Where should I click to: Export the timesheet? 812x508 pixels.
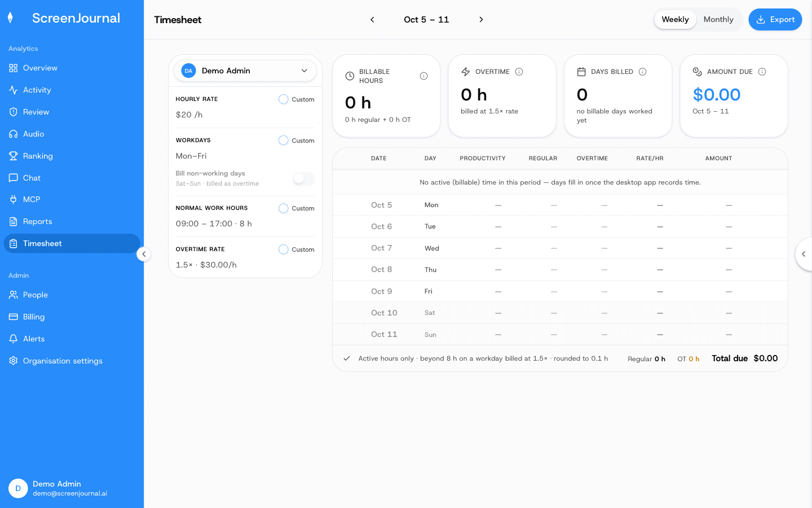click(775, 19)
